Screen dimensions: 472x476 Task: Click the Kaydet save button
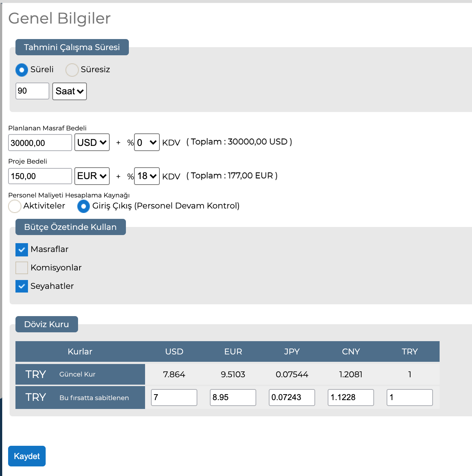coord(27,456)
